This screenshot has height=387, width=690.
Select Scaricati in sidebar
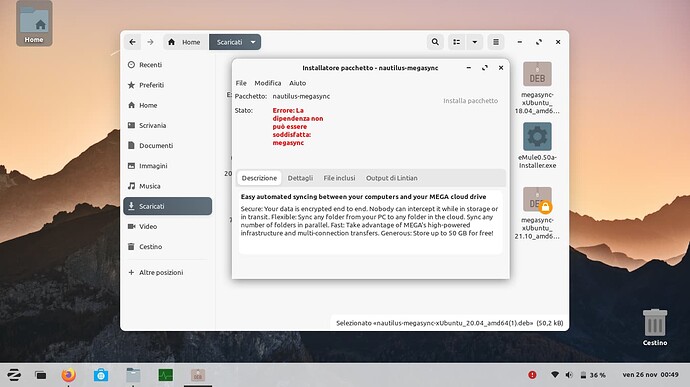click(168, 206)
